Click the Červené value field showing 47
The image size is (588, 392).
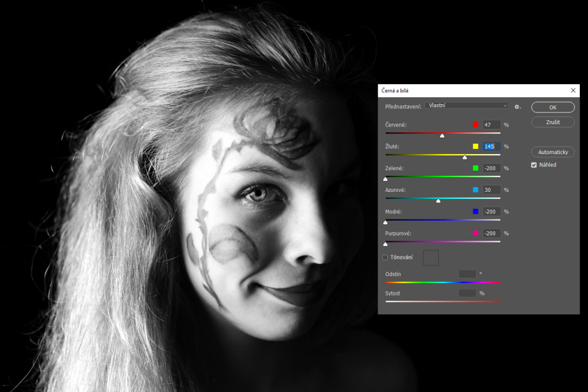pyautogui.click(x=492, y=125)
